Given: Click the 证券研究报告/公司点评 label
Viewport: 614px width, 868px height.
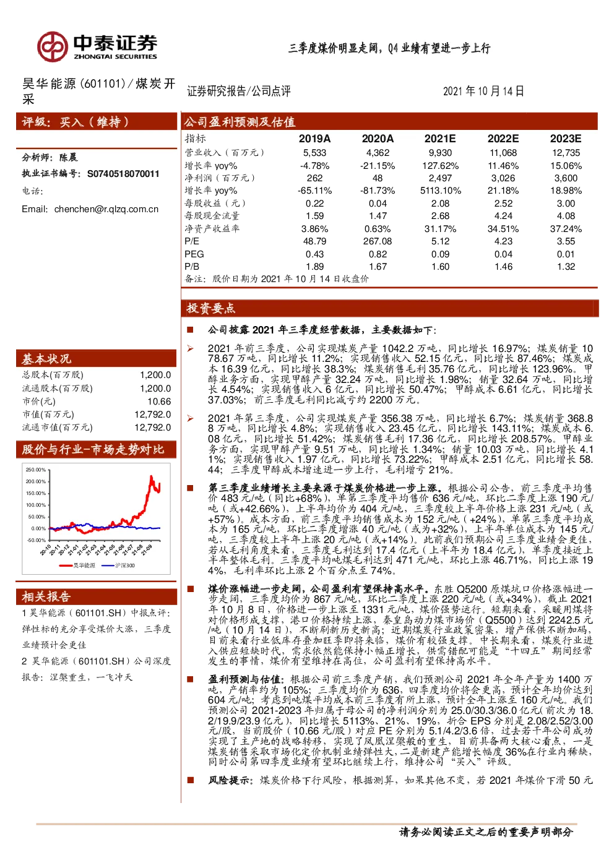Looking at the screenshot, I should [x=239, y=92].
